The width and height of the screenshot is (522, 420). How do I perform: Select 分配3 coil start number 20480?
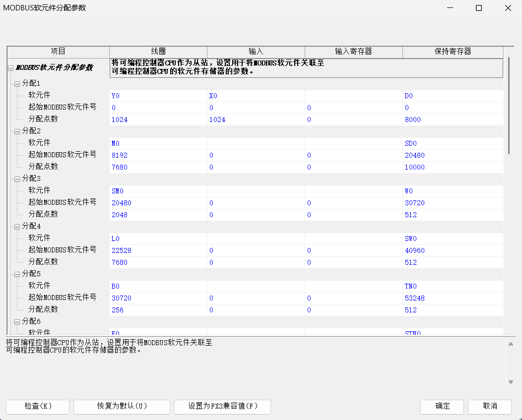point(158,203)
